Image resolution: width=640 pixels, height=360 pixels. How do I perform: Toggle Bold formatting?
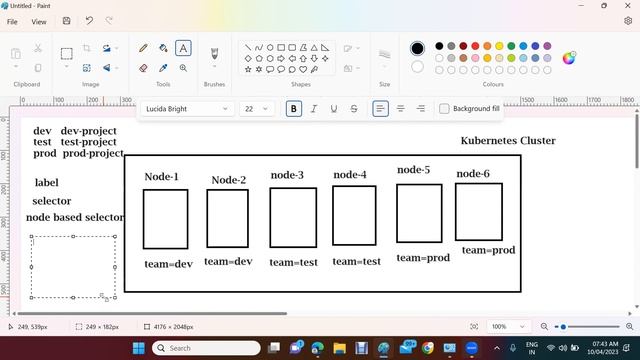coord(293,109)
